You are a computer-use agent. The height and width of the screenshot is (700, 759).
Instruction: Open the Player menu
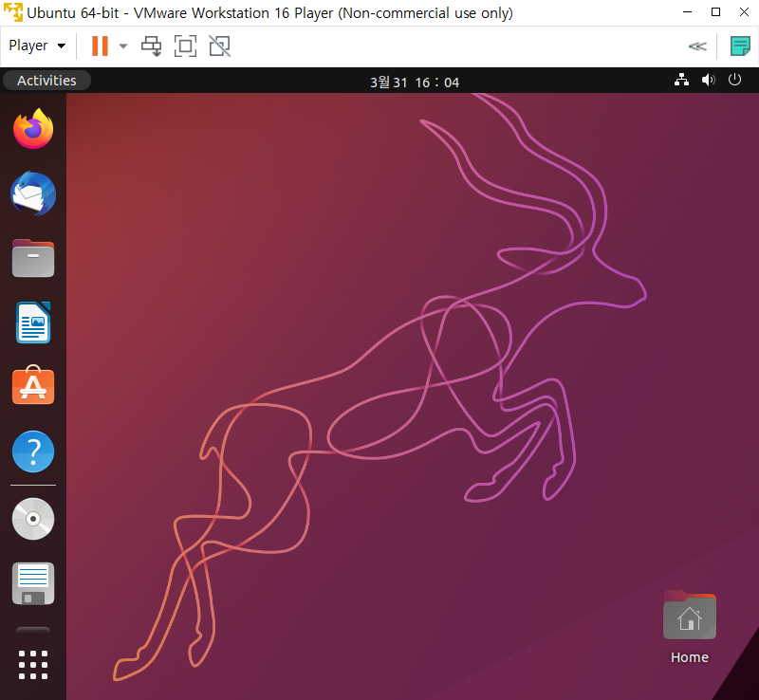(37, 46)
